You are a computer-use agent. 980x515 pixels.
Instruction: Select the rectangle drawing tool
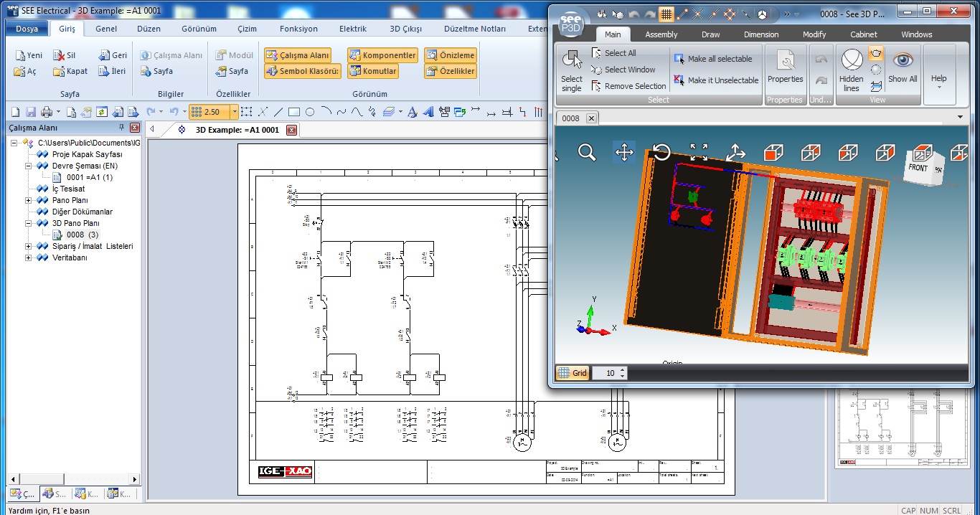pos(294,112)
